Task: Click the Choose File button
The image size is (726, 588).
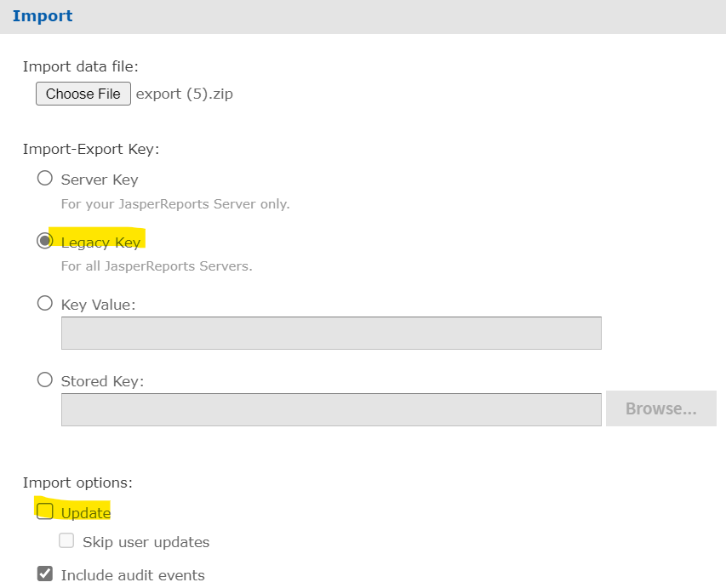Action: click(83, 94)
